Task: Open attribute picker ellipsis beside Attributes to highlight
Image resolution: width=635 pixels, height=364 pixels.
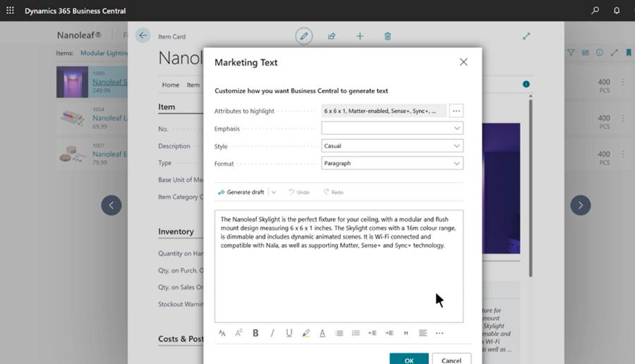Action: pos(456,111)
